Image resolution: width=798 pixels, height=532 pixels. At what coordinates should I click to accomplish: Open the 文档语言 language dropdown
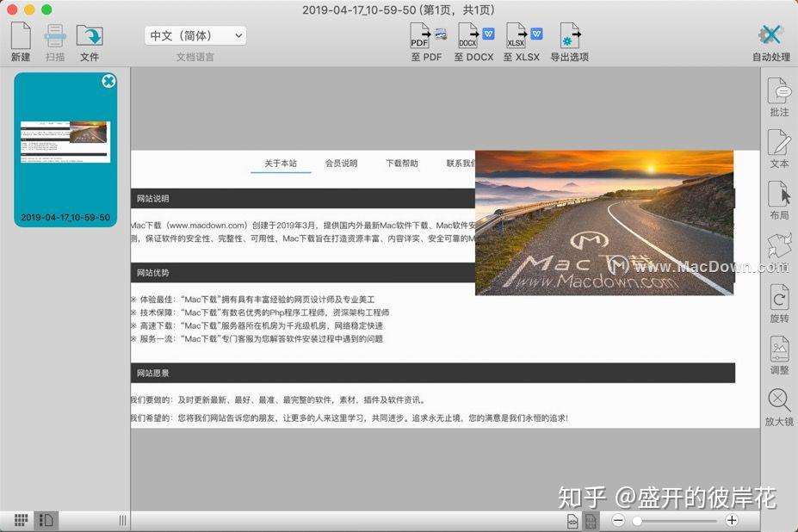point(195,35)
